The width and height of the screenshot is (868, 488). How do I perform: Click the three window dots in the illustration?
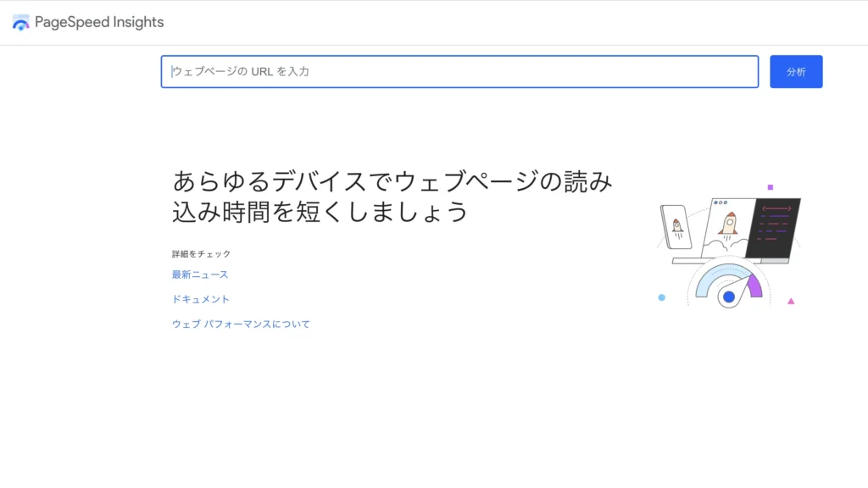pos(721,202)
